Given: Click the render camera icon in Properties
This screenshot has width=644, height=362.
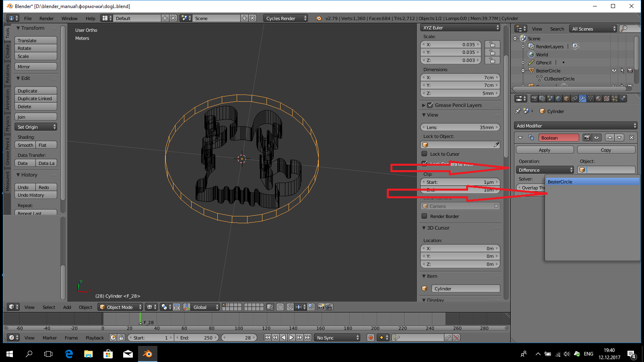Looking at the screenshot, I should [x=534, y=99].
